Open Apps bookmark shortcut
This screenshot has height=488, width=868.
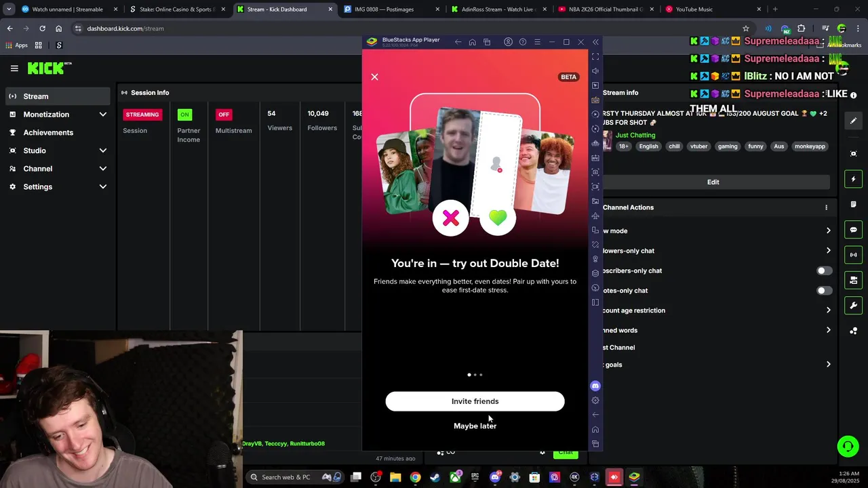click(17, 45)
